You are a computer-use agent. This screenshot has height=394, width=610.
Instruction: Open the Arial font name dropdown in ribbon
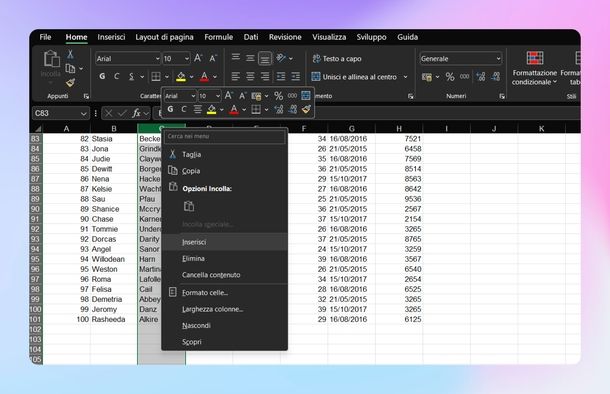(157, 59)
